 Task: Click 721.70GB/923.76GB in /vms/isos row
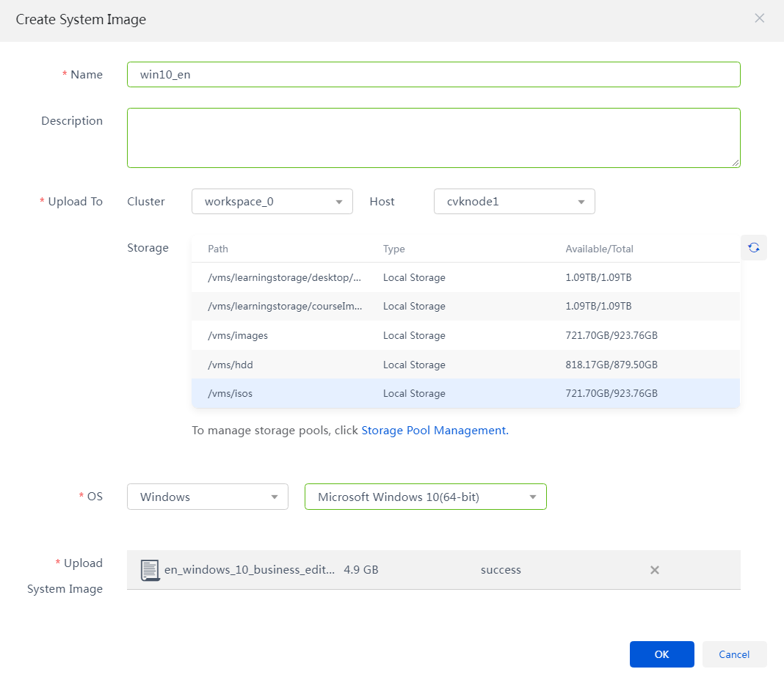[x=611, y=394]
